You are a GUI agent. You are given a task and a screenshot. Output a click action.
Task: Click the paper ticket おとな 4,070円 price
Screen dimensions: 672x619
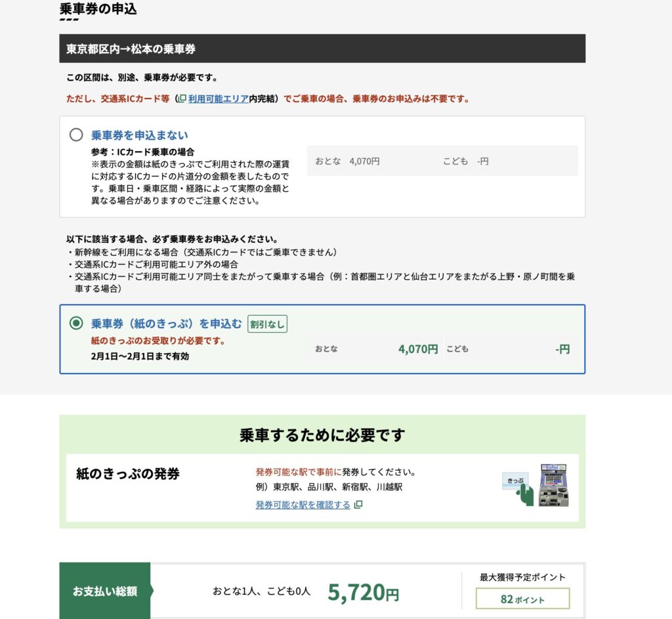click(x=417, y=349)
